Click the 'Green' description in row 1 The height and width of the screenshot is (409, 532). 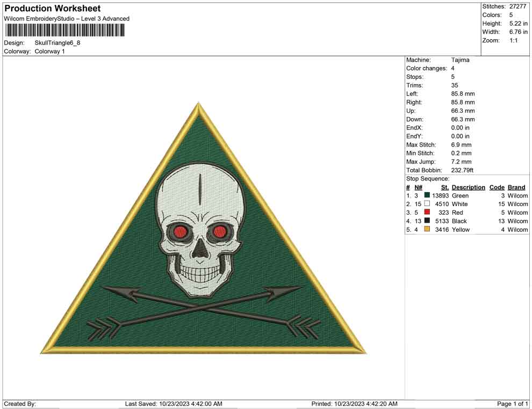pyautogui.click(x=460, y=195)
